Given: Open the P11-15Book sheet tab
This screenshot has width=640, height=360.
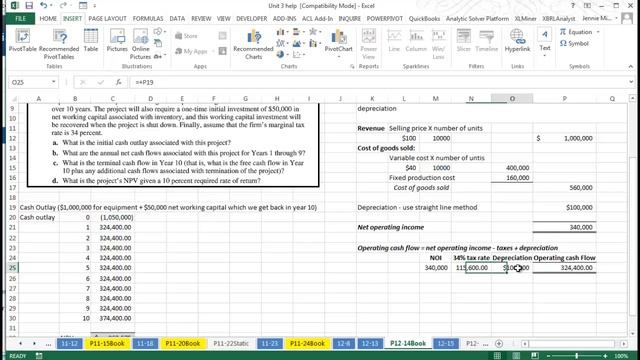Looking at the screenshot, I should (x=107, y=344).
